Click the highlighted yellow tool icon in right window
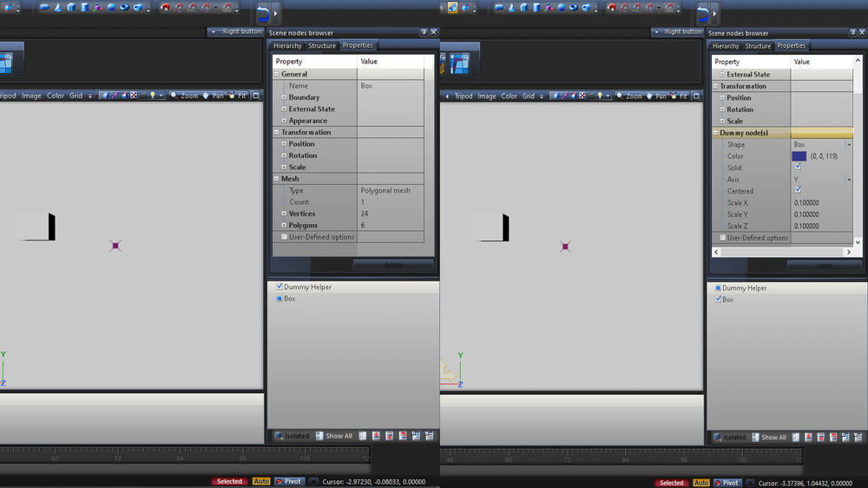 click(452, 7)
